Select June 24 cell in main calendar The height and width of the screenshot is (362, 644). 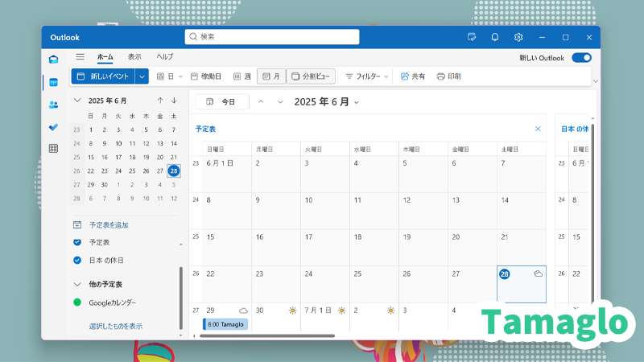[325, 285]
